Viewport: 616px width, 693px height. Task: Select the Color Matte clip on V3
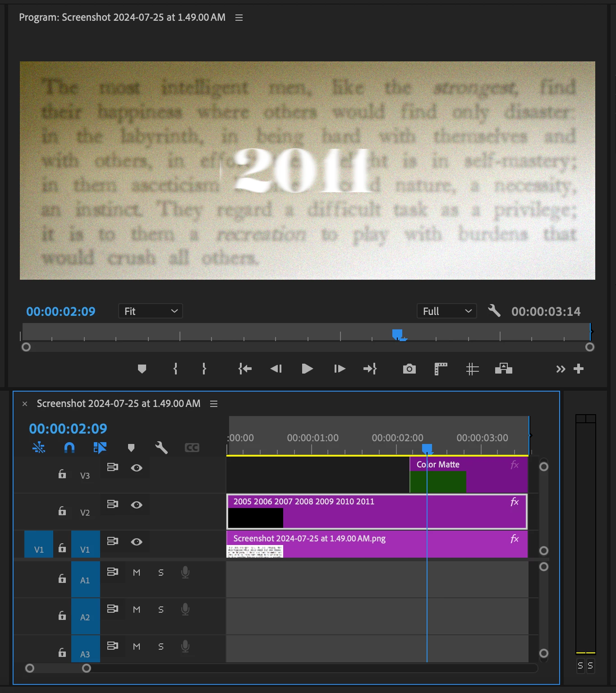pyautogui.click(x=469, y=475)
